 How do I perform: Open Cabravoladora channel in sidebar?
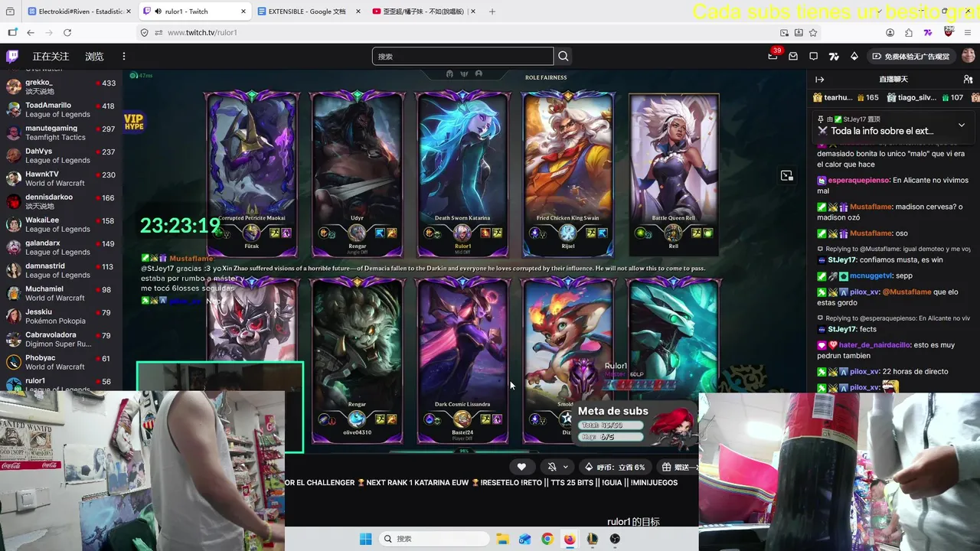pyautogui.click(x=61, y=339)
